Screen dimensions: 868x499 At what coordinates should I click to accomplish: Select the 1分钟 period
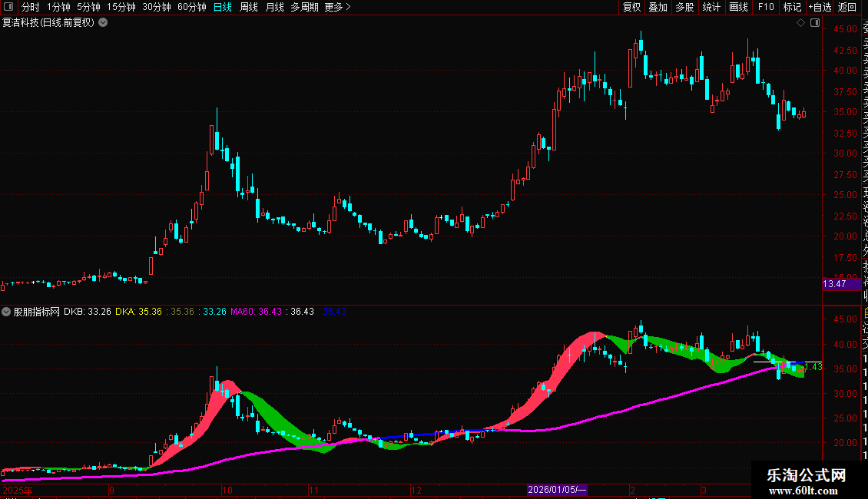pos(58,7)
